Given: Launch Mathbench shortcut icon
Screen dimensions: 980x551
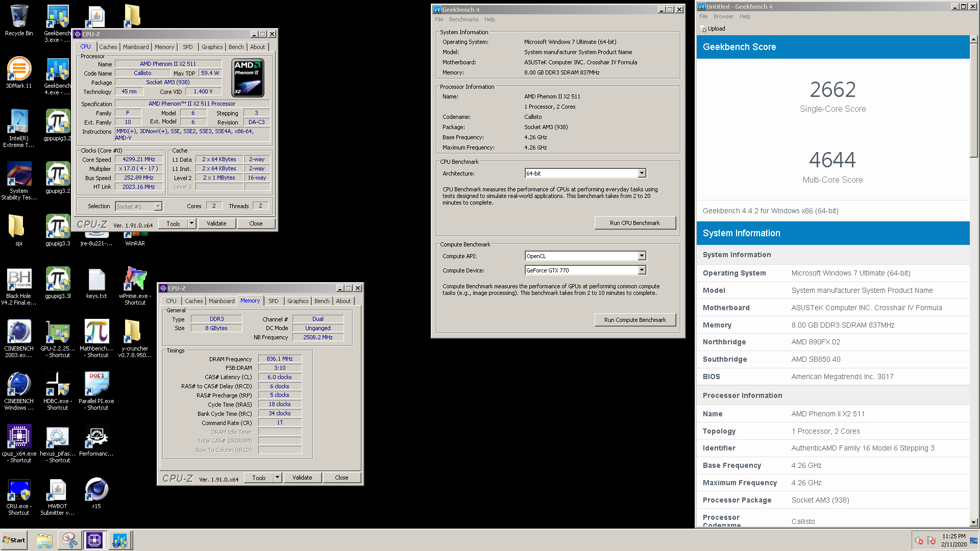Looking at the screenshot, I should click(x=96, y=339).
